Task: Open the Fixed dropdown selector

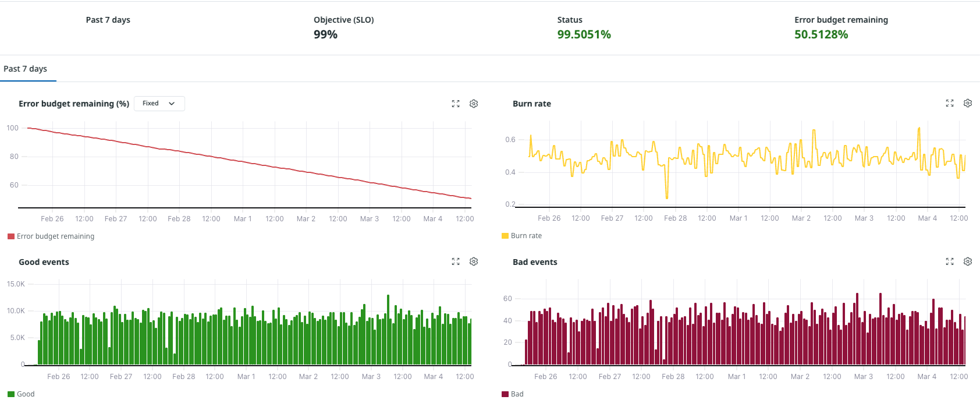Action: click(x=159, y=104)
